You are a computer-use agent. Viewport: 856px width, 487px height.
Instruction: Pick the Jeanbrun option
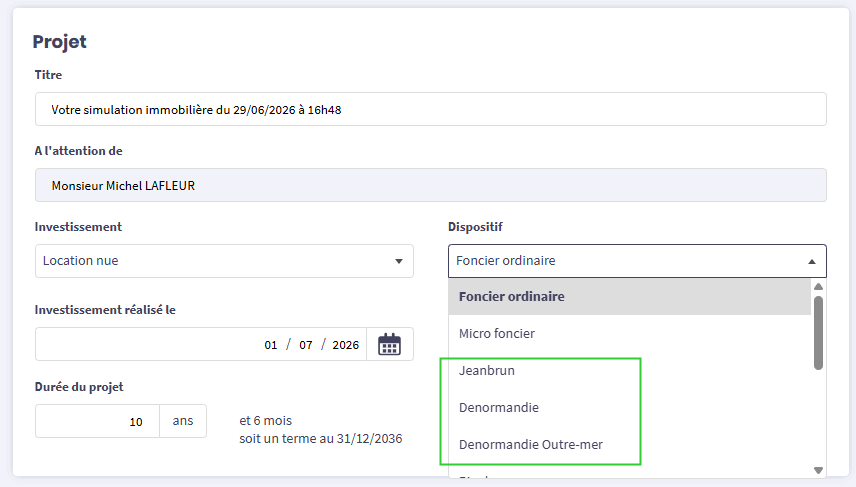pos(629,371)
